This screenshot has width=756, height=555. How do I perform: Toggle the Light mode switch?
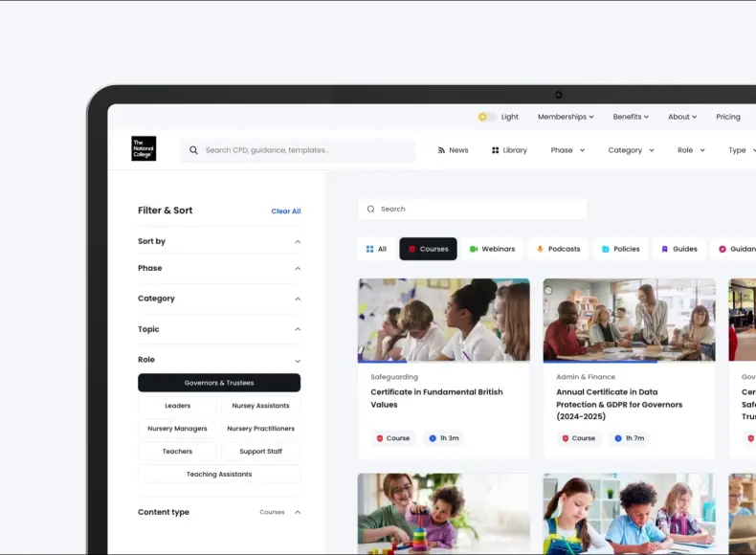tap(487, 117)
